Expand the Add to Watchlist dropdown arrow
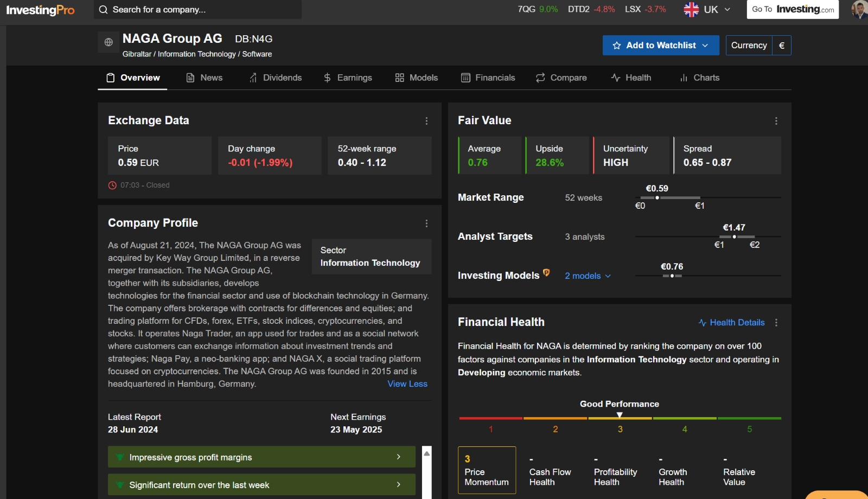The width and height of the screenshot is (868, 499). coord(705,46)
